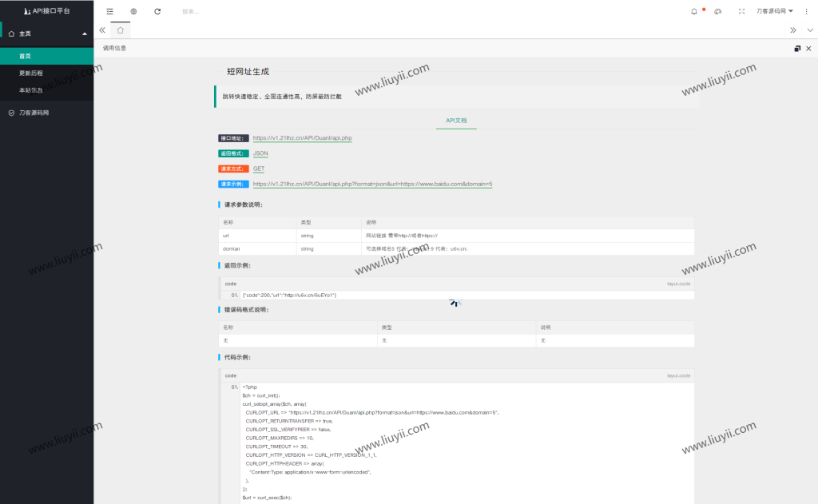This screenshot has width=818, height=504.
Task: Close the 调用信息 popup
Action: click(808, 49)
